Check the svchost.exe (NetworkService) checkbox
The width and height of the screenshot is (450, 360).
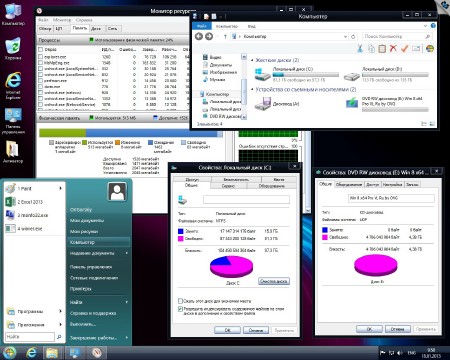[x=41, y=105]
